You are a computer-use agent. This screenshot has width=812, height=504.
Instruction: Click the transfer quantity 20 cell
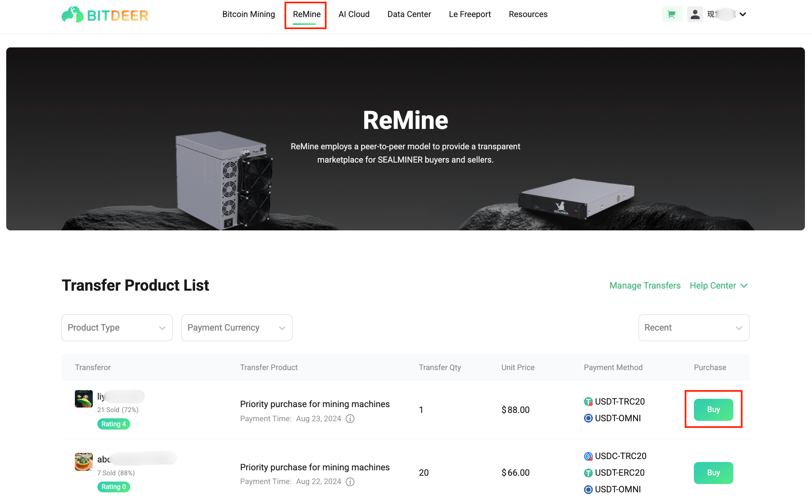pyautogui.click(x=424, y=473)
